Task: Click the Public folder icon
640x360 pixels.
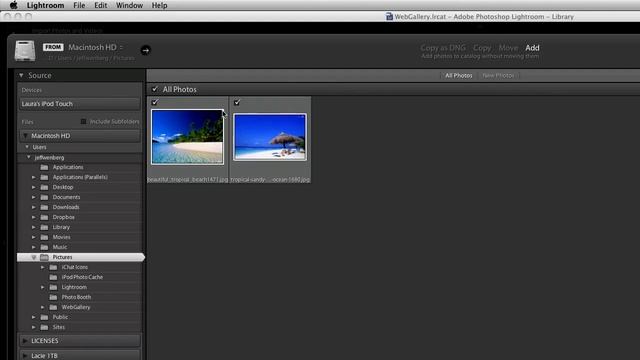Action: (44, 317)
